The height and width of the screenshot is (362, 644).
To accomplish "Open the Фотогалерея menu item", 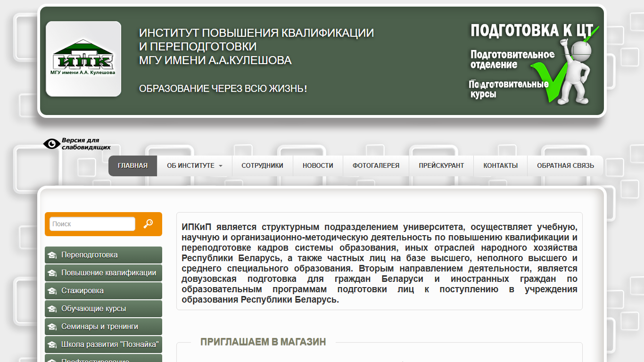I will coord(376,166).
